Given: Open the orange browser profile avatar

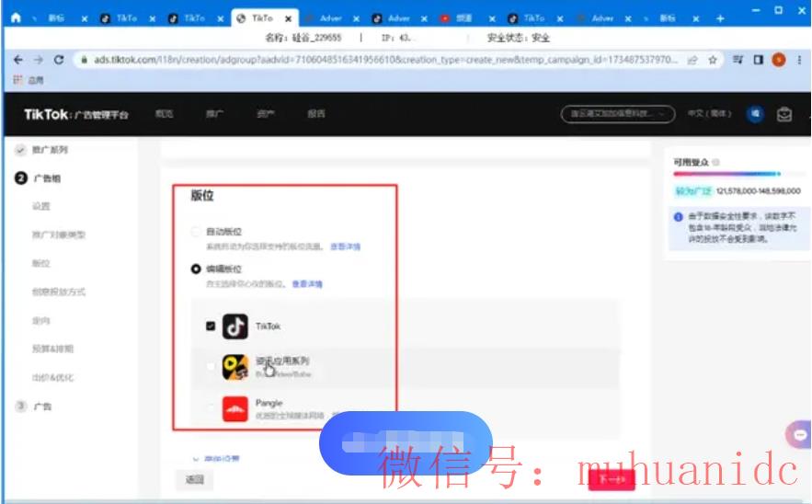Looking at the screenshot, I should click(778, 60).
